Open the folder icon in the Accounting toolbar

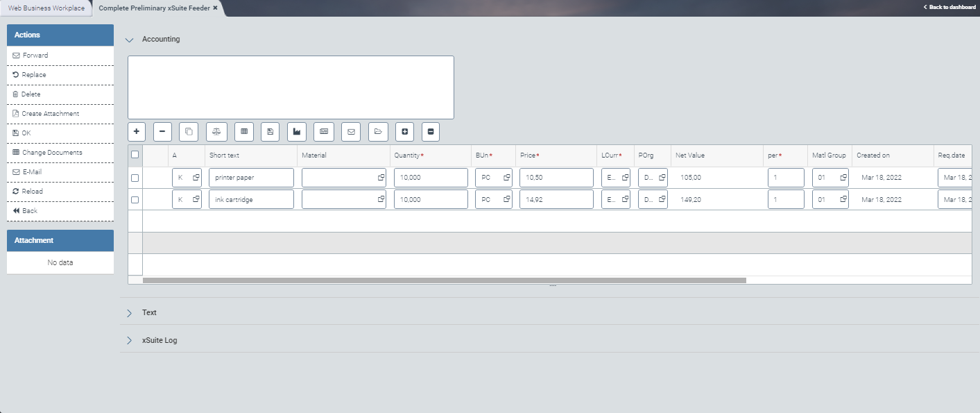(378, 132)
